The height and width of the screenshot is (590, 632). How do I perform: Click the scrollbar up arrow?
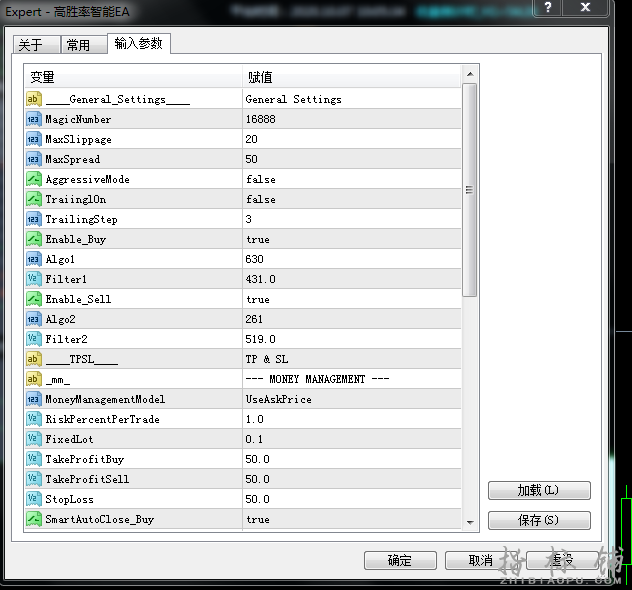click(x=470, y=74)
